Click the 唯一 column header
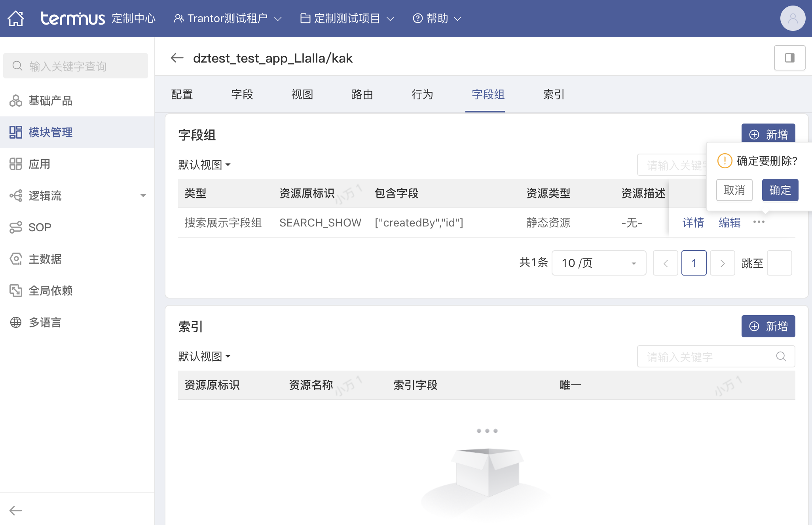Screen dimensions: 812x525 click(571, 385)
